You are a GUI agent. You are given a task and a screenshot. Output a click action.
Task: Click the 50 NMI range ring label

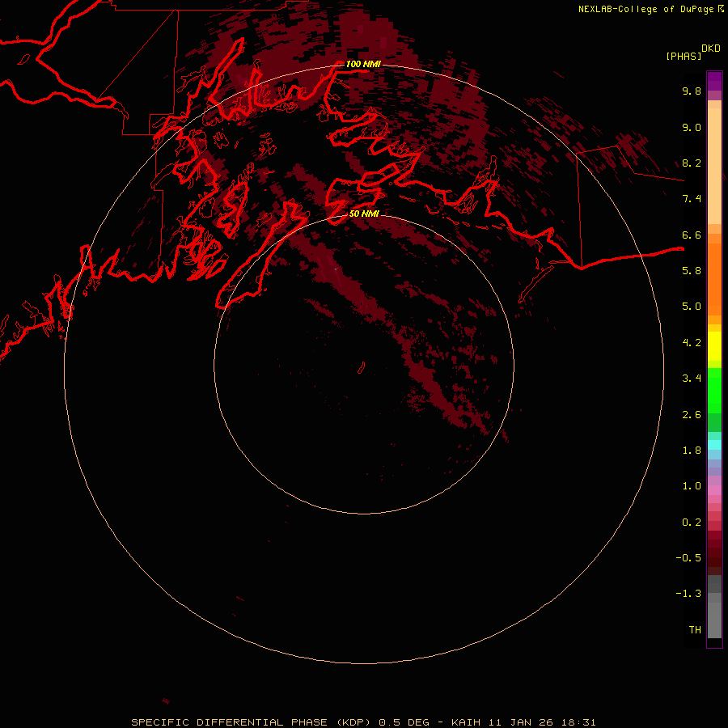pyautogui.click(x=364, y=214)
